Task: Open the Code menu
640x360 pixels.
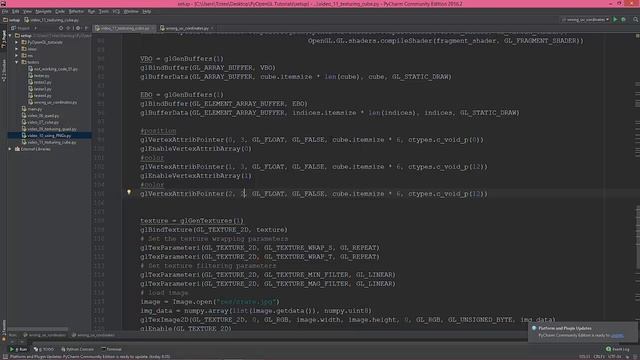Action: click(60, 11)
